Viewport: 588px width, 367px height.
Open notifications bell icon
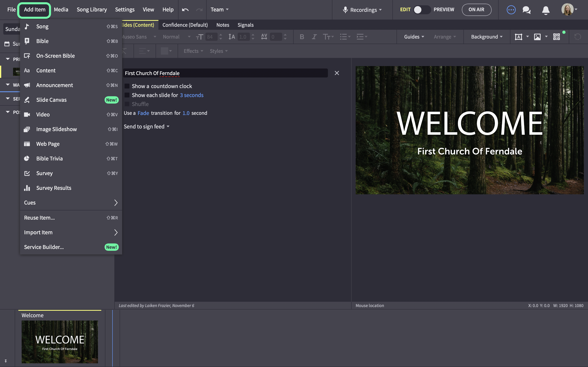546,10
